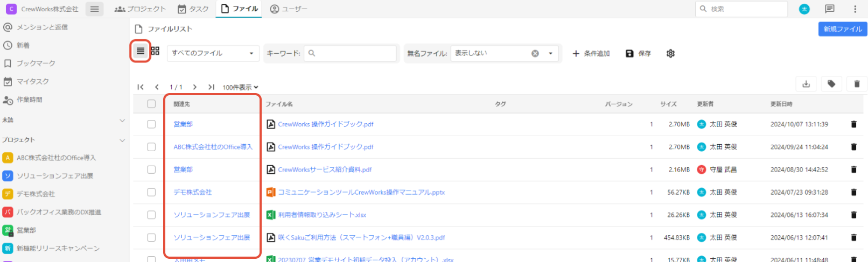868x262 pixels.
Task: Click the download files icon
Action: click(806, 84)
